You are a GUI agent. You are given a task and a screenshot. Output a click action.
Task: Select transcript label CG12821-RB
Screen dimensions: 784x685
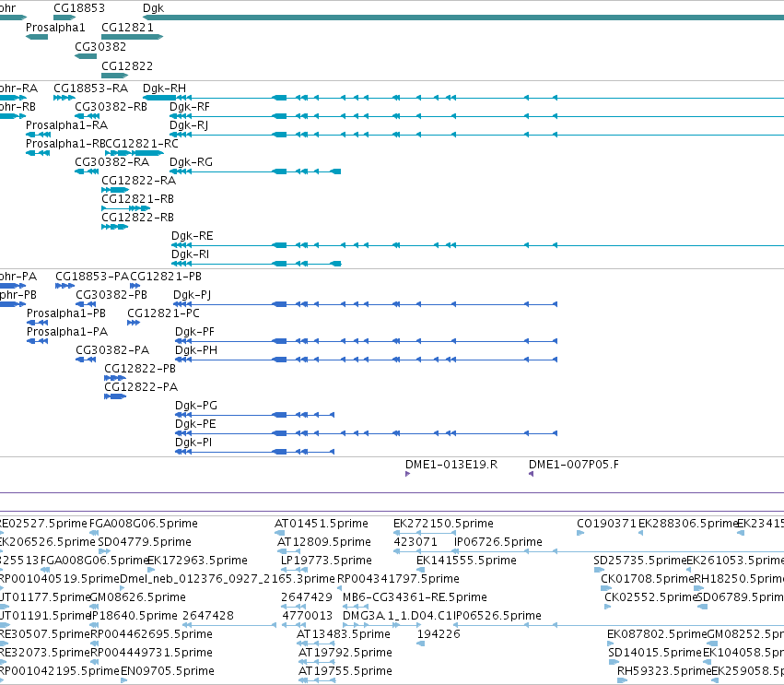[137, 199]
